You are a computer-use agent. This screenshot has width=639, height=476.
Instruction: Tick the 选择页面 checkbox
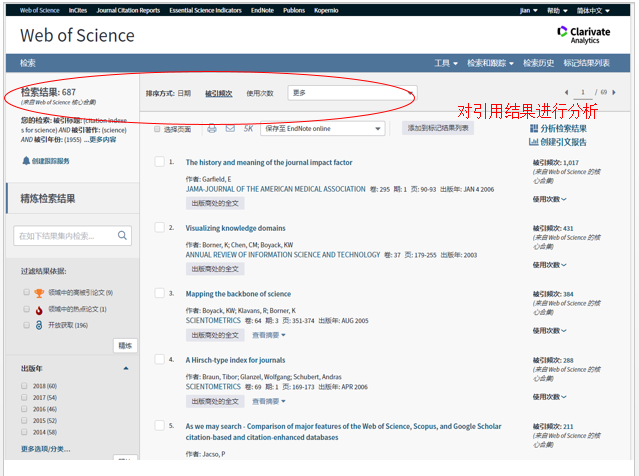tap(157, 129)
